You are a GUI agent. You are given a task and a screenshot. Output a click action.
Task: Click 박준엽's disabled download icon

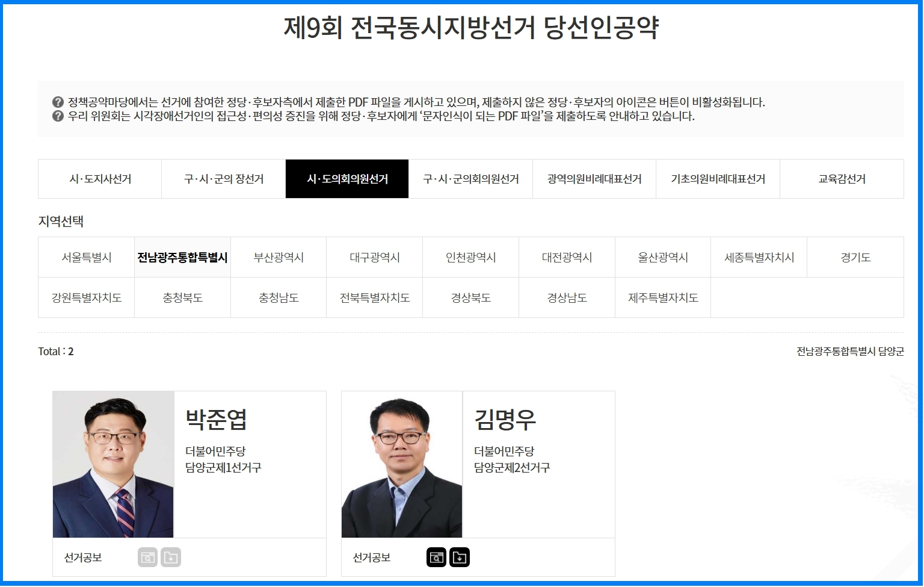click(171, 557)
